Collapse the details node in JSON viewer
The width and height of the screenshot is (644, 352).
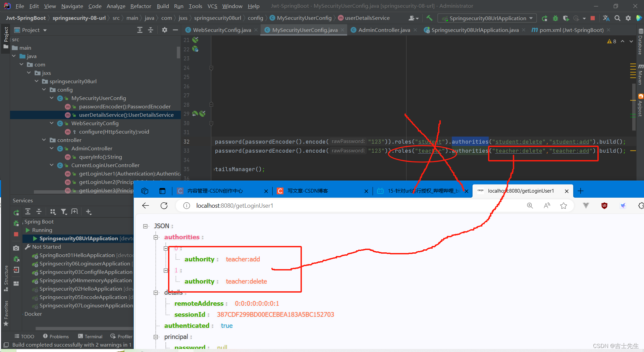tap(156, 293)
